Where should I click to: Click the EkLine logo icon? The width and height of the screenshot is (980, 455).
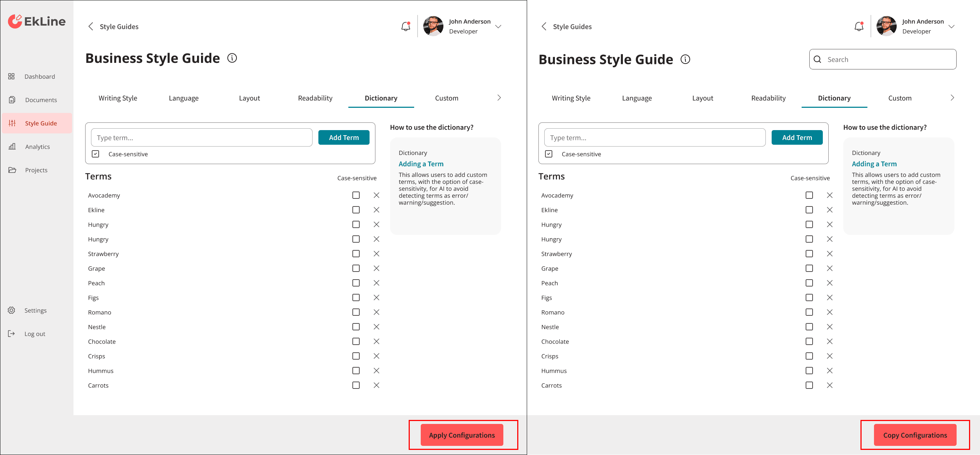pos(15,21)
